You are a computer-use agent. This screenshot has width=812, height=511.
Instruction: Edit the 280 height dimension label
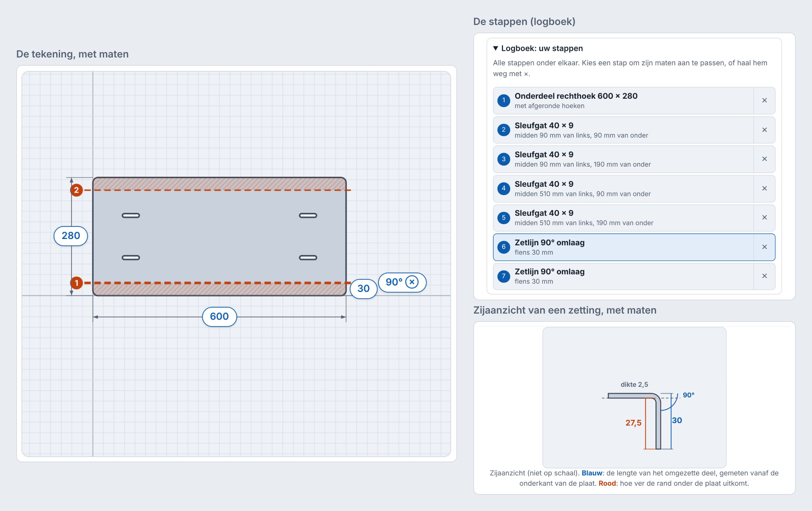[71, 235]
